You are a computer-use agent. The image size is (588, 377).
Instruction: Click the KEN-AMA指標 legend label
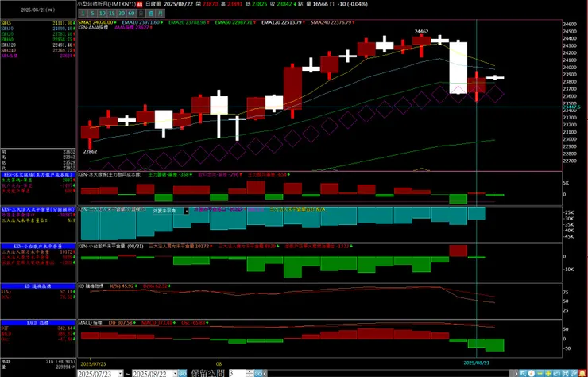(x=93, y=27)
